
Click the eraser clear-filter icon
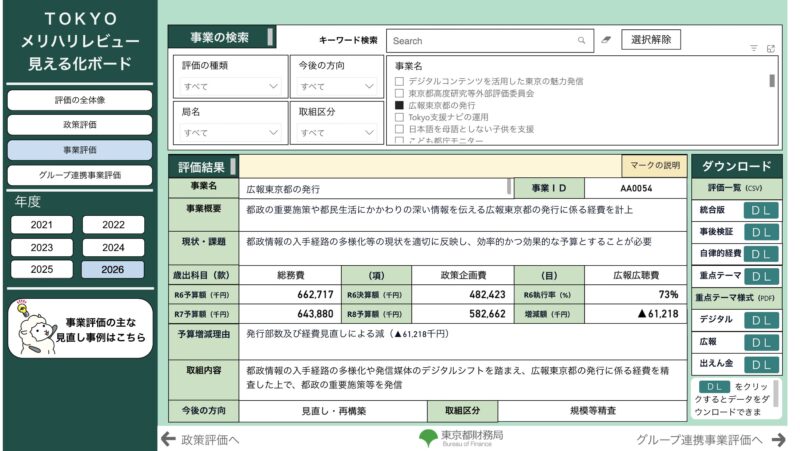coord(605,41)
